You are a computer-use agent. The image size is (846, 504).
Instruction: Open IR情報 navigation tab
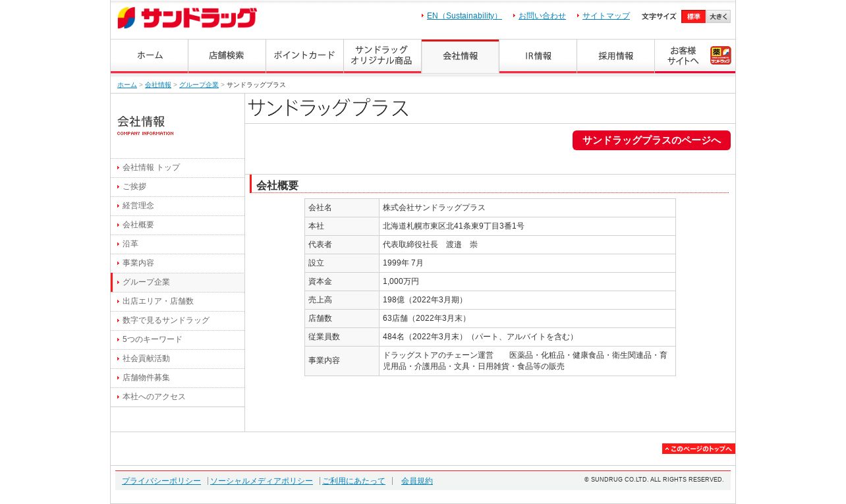pos(538,56)
